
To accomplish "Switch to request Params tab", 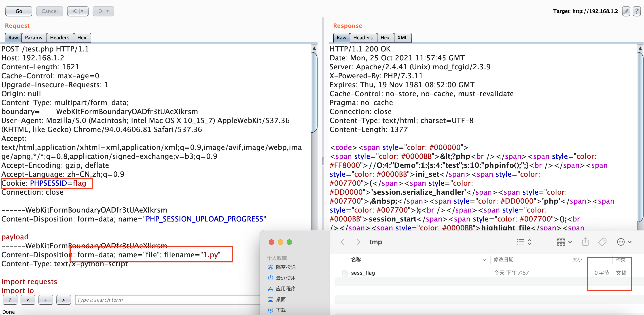I will click(34, 38).
